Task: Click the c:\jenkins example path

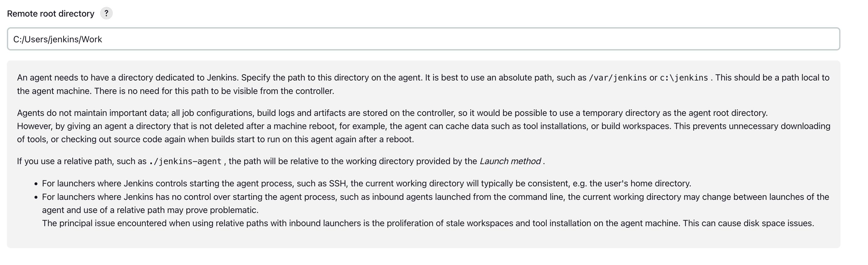Action: [x=684, y=78]
